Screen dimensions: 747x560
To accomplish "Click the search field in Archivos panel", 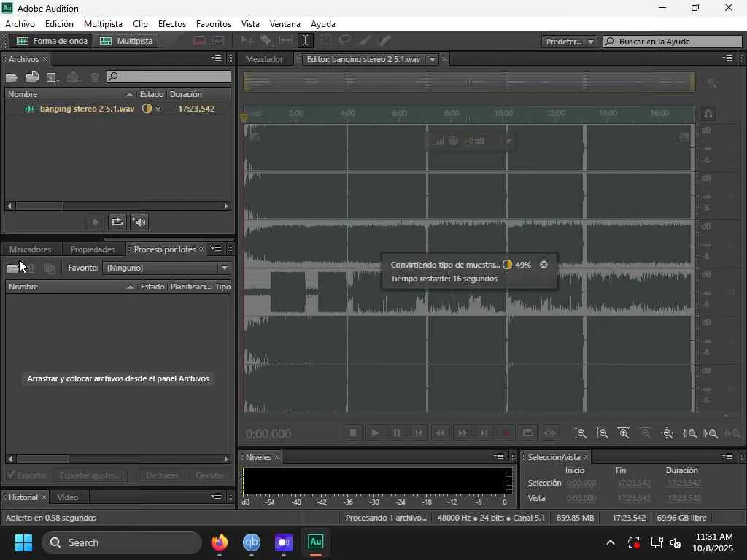I will point(169,77).
